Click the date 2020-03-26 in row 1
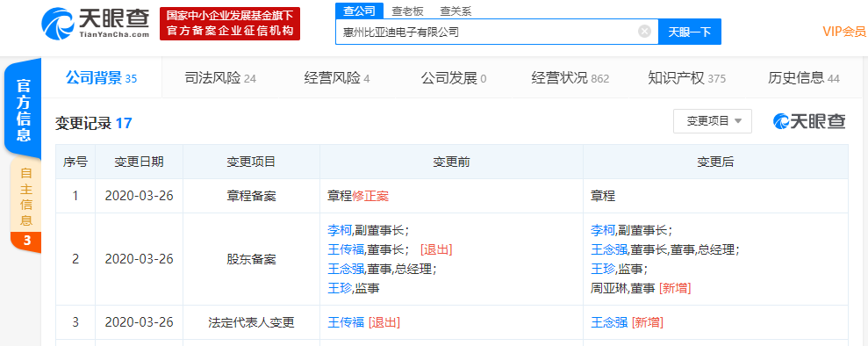This screenshot has width=868, height=346. 139,196
